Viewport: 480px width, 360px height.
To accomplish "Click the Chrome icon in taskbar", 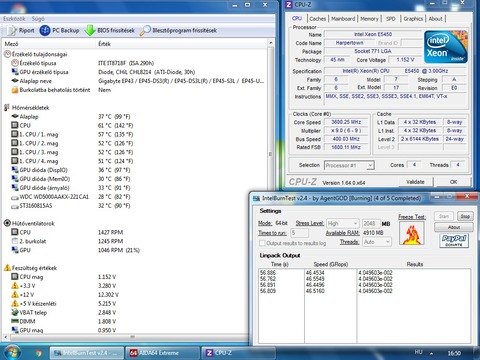I will coord(38,353).
